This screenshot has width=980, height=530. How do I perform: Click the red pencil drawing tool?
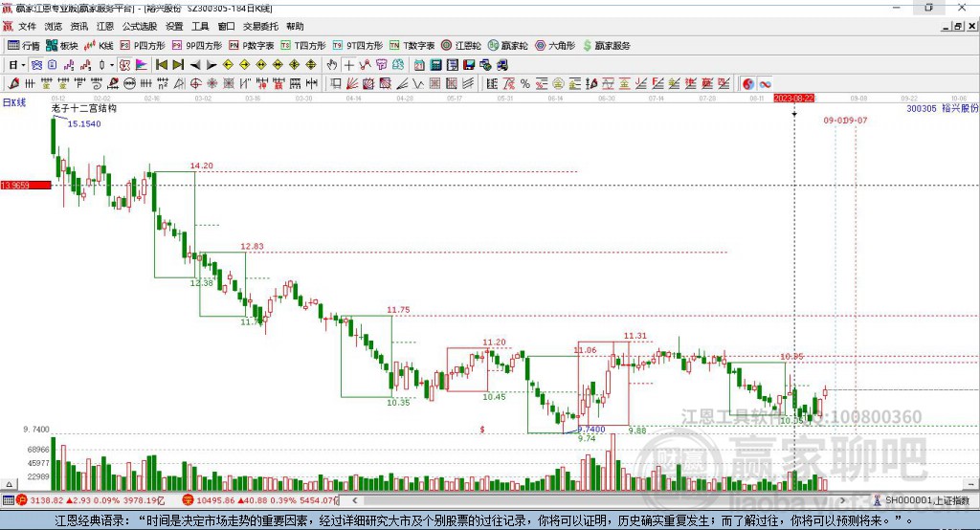pos(13,84)
